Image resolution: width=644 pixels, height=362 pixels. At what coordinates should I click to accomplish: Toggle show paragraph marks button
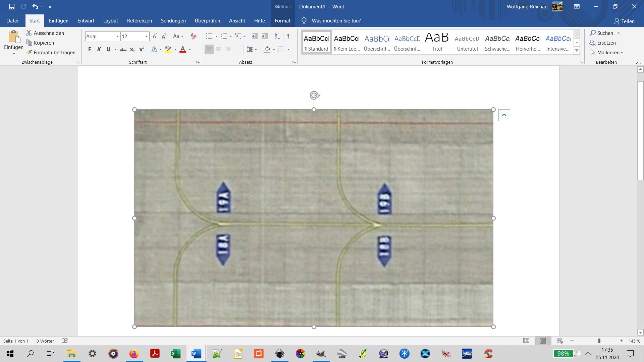coord(289,36)
